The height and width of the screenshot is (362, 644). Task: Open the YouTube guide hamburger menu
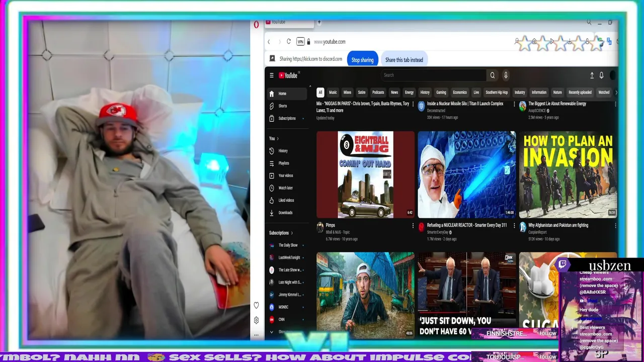[272, 75]
